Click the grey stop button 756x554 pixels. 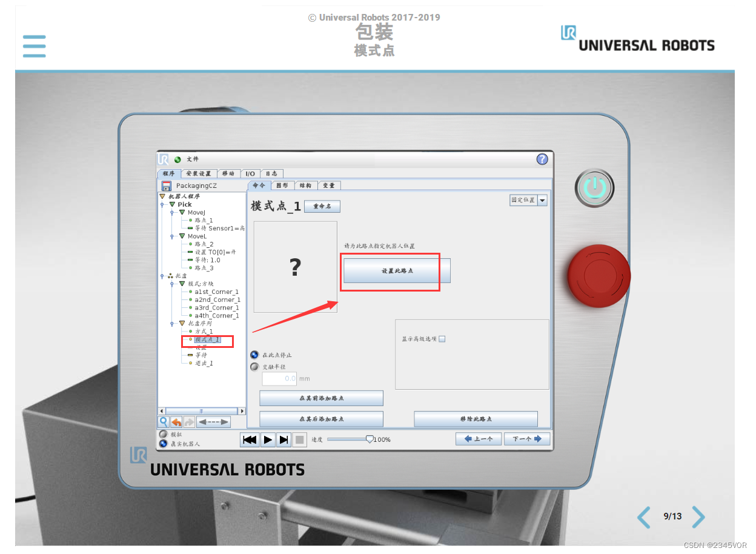click(299, 440)
